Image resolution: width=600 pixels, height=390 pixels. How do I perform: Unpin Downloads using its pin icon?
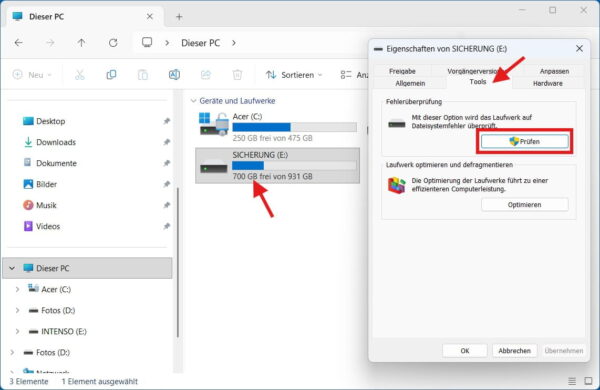(x=166, y=142)
